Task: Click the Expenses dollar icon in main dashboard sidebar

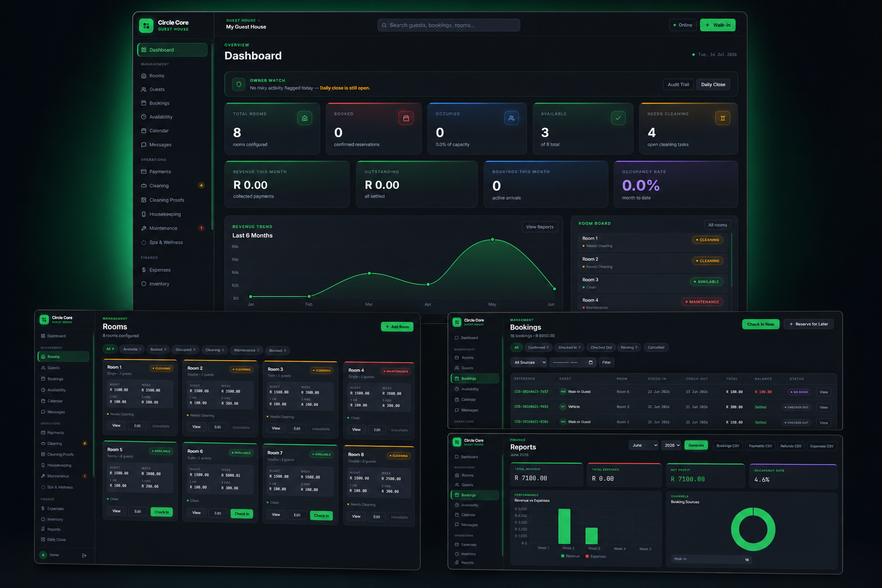Action: (144, 270)
